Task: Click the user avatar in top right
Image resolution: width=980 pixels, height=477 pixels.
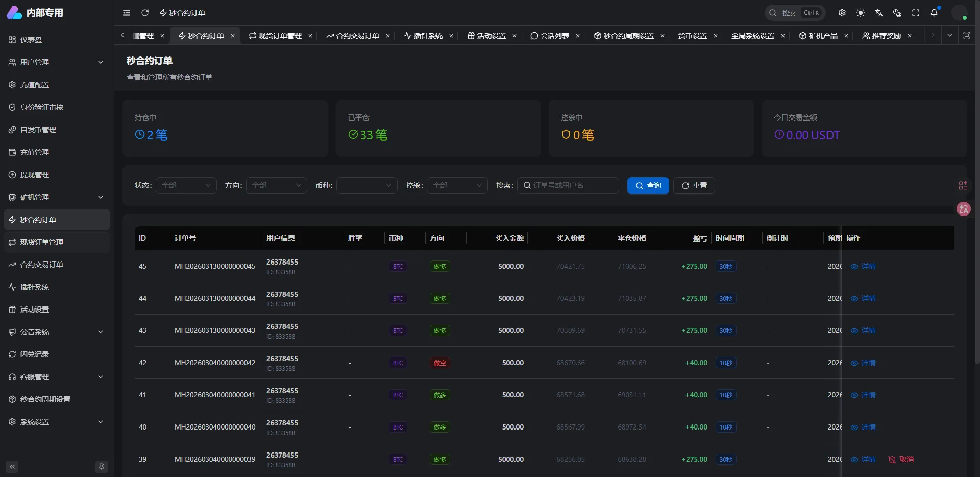Action: tap(960, 13)
